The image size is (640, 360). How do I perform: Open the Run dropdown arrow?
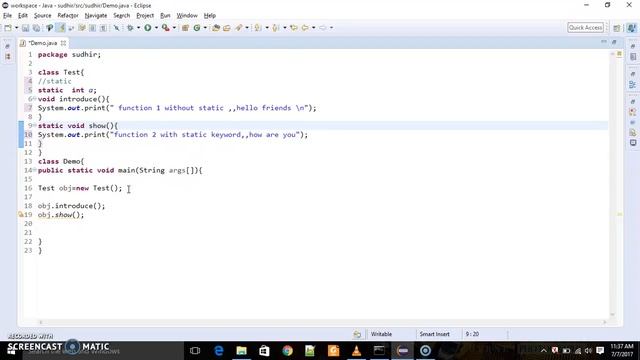coord(156,28)
